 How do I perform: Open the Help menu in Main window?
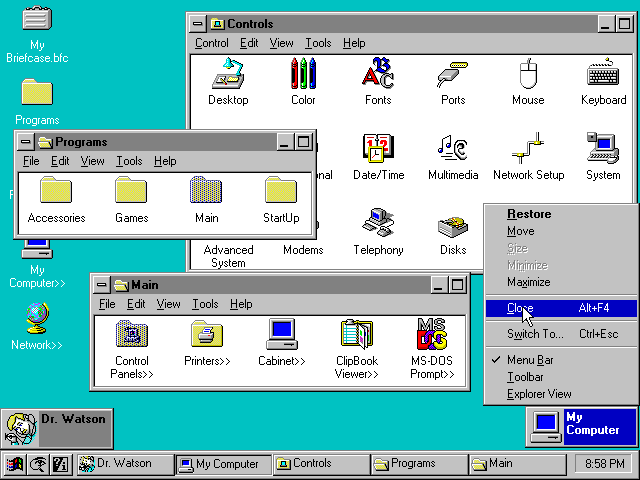[x=241, y=304]
